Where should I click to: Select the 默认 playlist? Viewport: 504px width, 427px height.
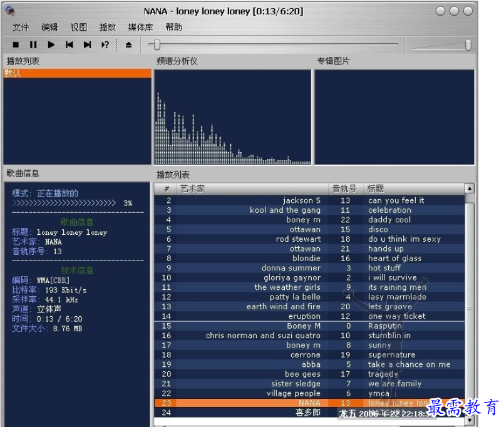point(78,73)
